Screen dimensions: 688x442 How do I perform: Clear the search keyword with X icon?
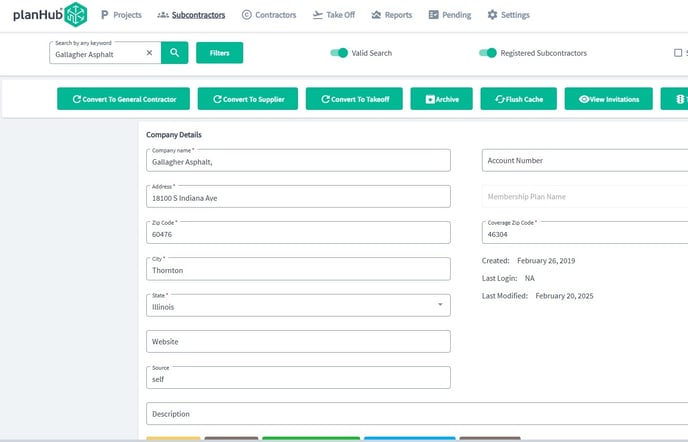[149, 53]
